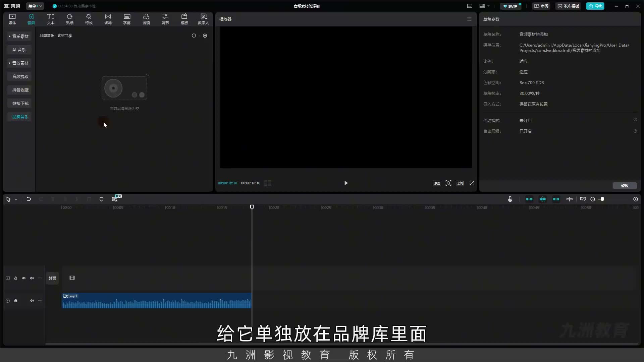This screenshot has height=362, width=644.
Task: Click the 审阅 review button
Action: 541,6
